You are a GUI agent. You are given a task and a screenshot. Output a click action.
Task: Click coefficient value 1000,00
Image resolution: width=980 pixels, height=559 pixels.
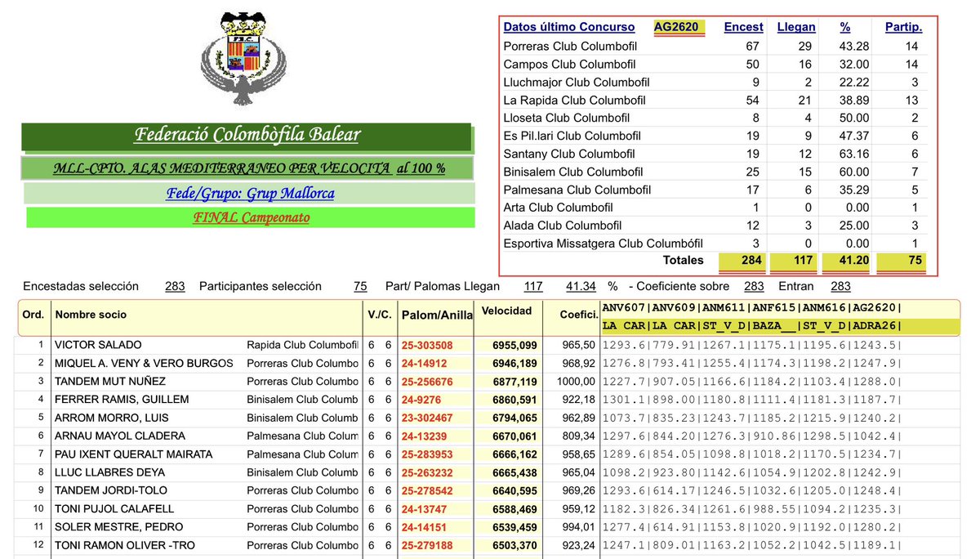click(x=578, y=381)
